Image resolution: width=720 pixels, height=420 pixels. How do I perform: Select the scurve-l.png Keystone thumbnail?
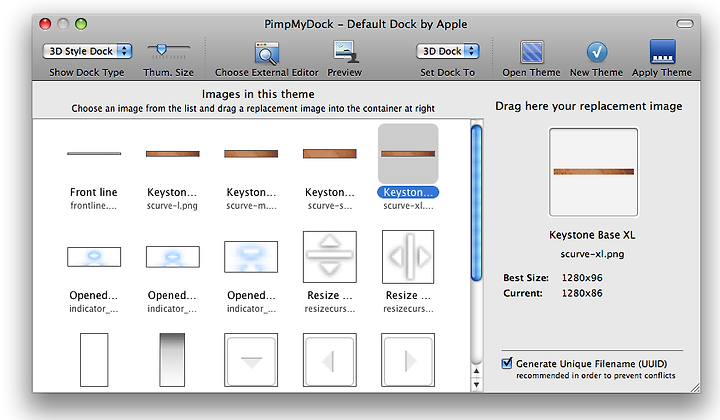click(x=173, y=154)
